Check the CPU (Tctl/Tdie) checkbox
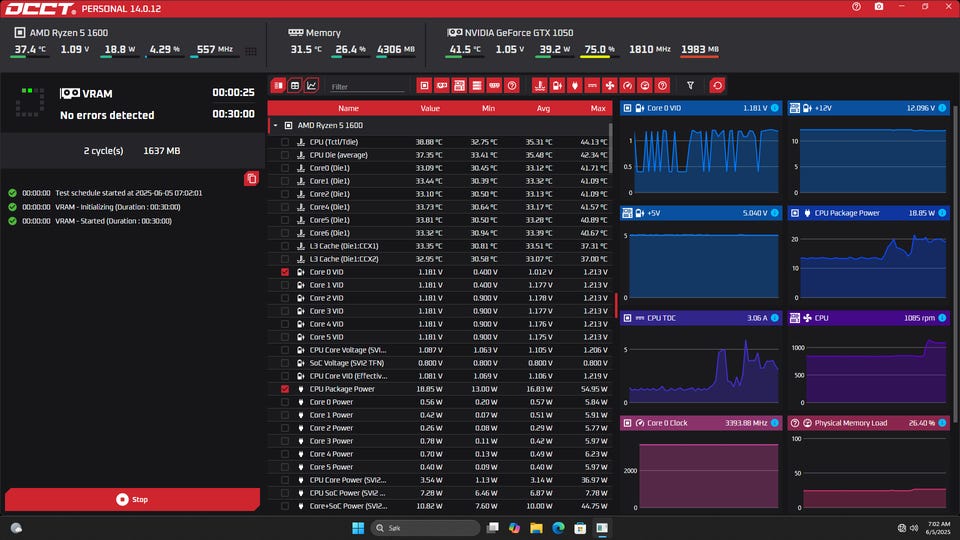Viewport: 960px width, 540px height. pos(285,142)
